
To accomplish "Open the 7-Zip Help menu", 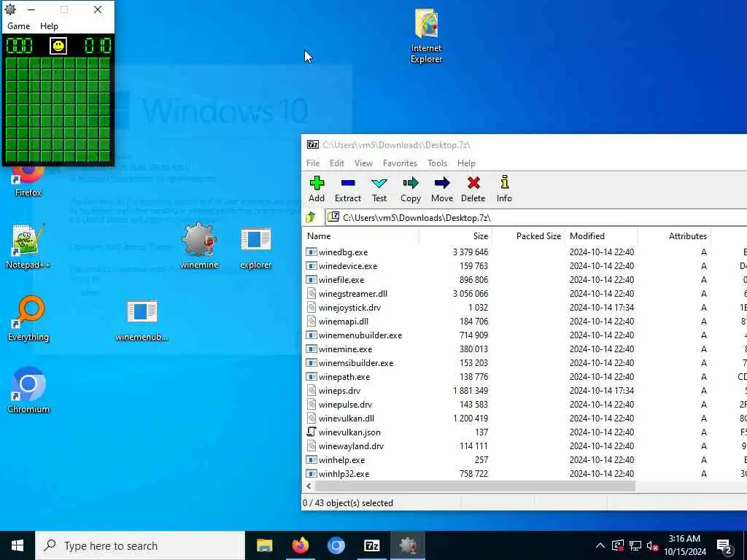I will [x=466, y=163].
